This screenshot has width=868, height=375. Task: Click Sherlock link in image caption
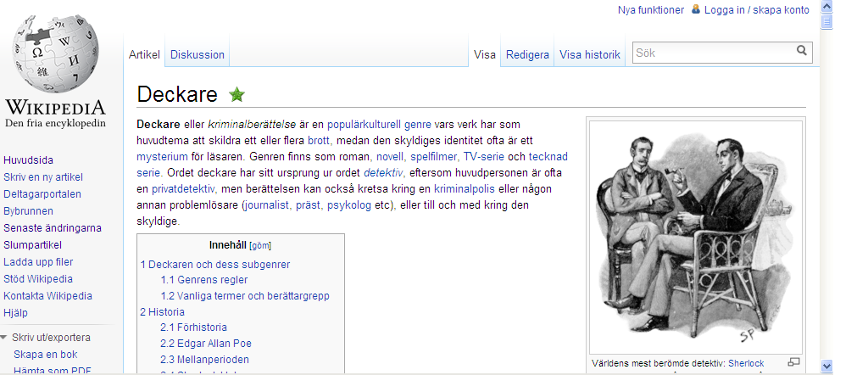pos(746,363)
